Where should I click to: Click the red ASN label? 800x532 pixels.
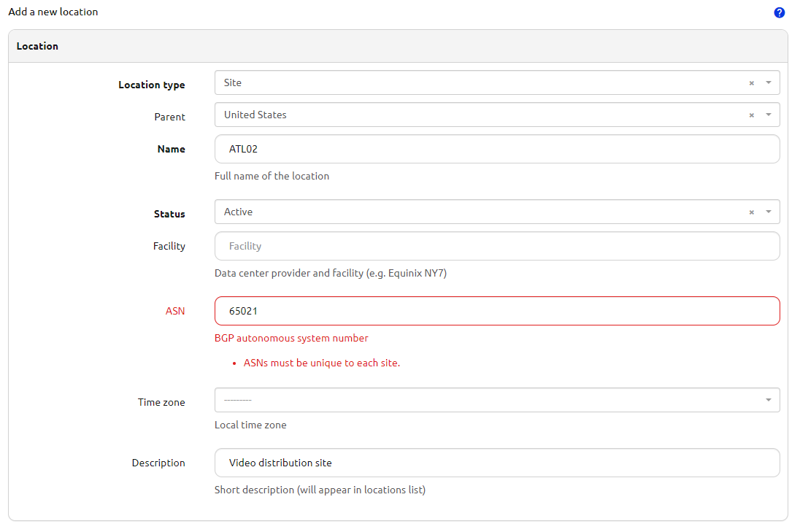click(175, 311)
